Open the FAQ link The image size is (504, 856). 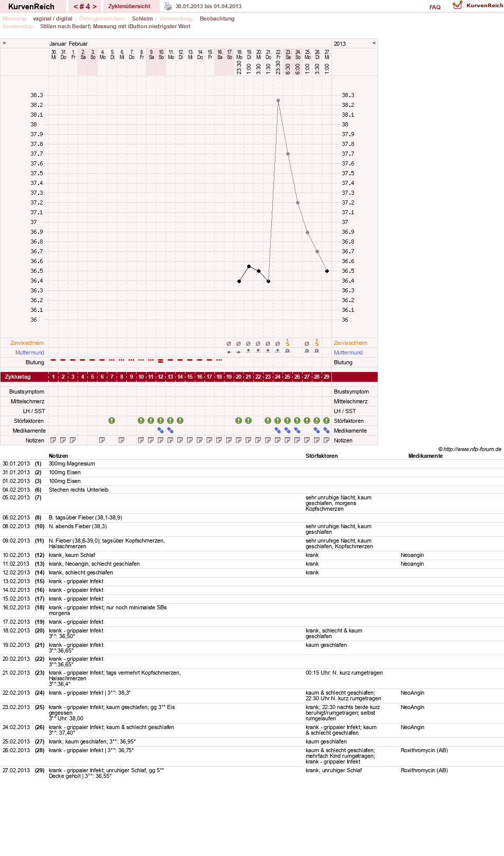[x=435, y=7]
